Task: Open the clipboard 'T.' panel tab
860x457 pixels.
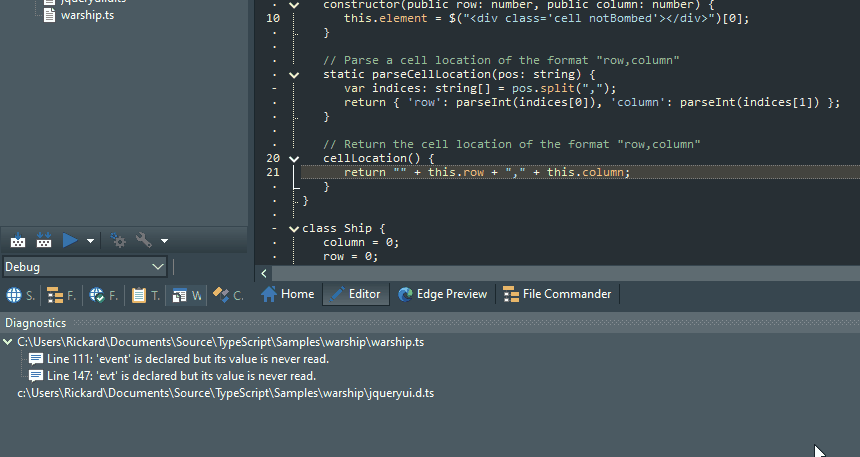Action: pos(145,295)
